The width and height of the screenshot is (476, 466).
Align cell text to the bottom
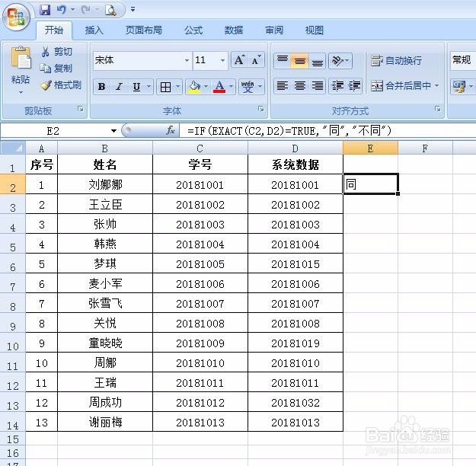tap(318, 61)
